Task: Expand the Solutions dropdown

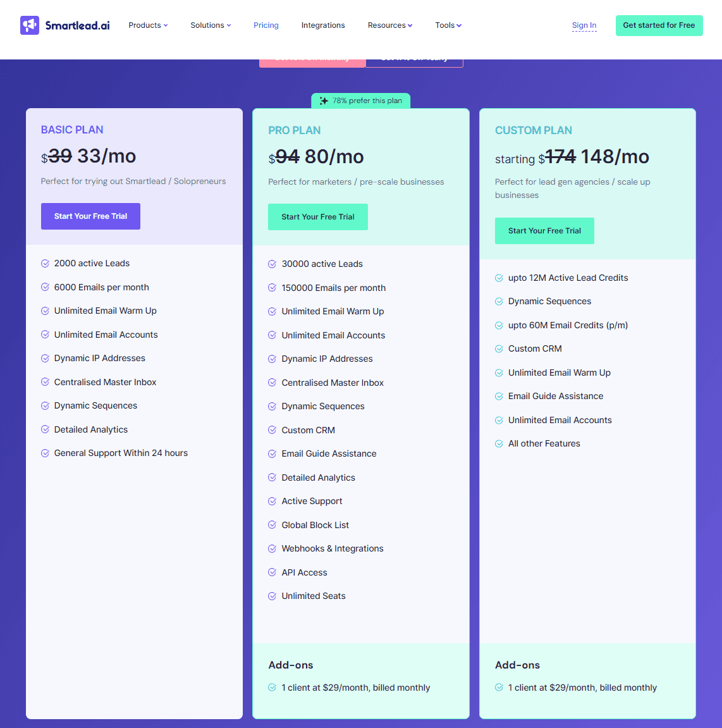Action: tap(211, 25)
